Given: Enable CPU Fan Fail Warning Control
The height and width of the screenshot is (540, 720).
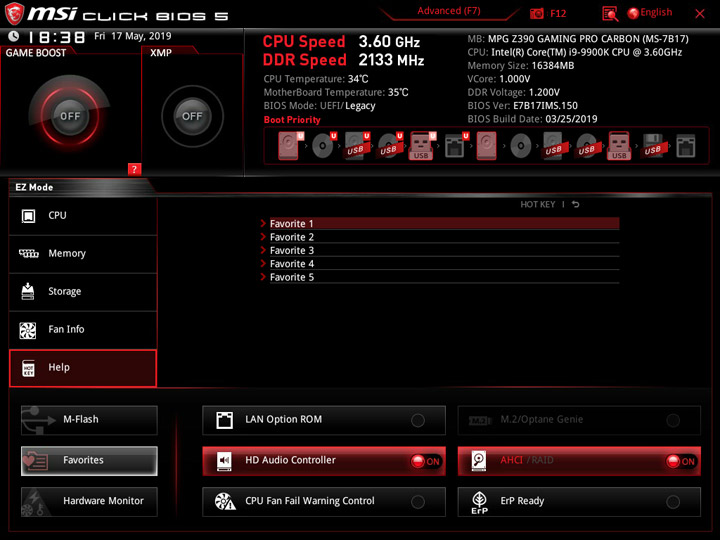Looking at the screenshot, I should coord(324,501).
